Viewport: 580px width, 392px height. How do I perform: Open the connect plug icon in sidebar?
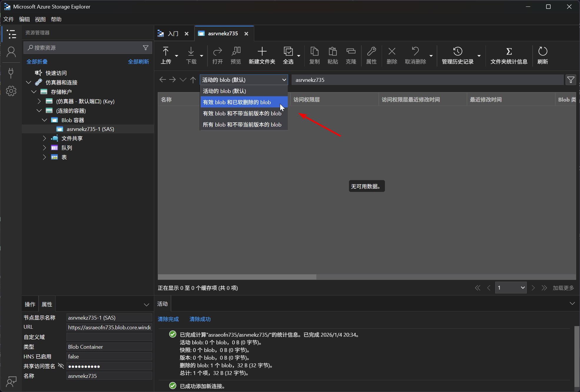pyautogui.click(x=11, y=72)
